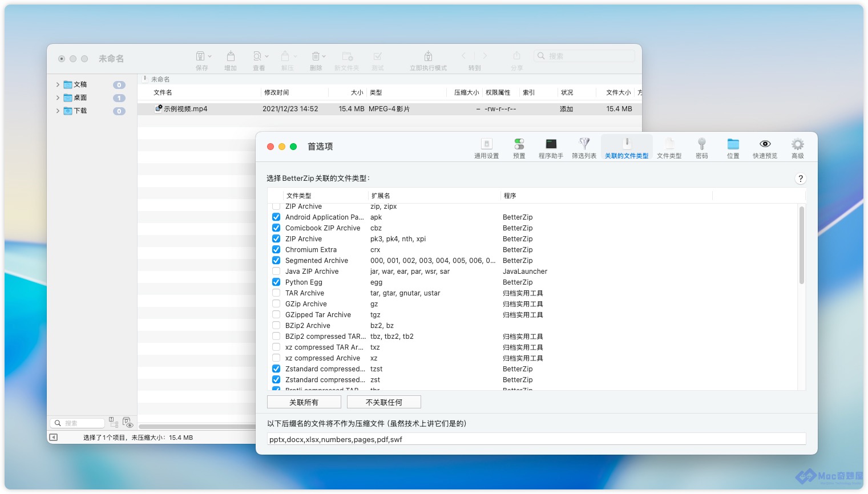
Task: Select 示例视频.mp4 file row
Action: pos(389,108)
